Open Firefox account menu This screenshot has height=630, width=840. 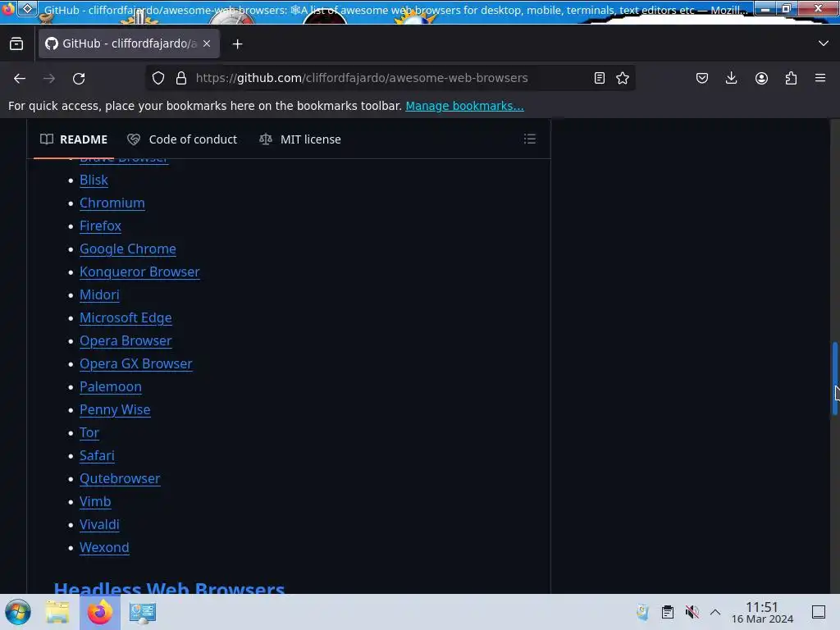click(761, 78)
